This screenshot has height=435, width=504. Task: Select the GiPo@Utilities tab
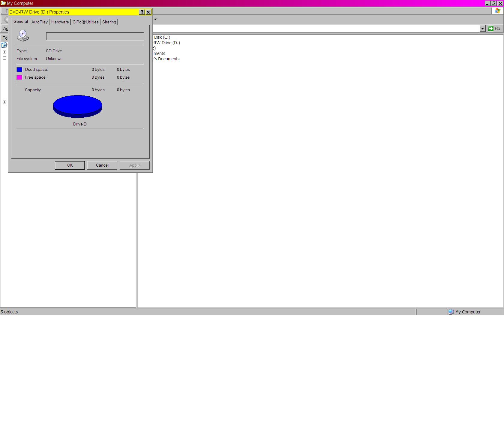pyautogui.click(x=85, y=22)
